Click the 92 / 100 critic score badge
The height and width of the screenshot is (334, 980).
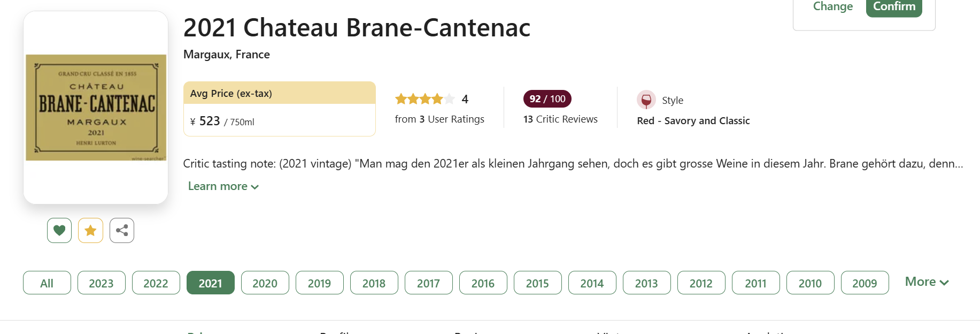pos(547,99)
